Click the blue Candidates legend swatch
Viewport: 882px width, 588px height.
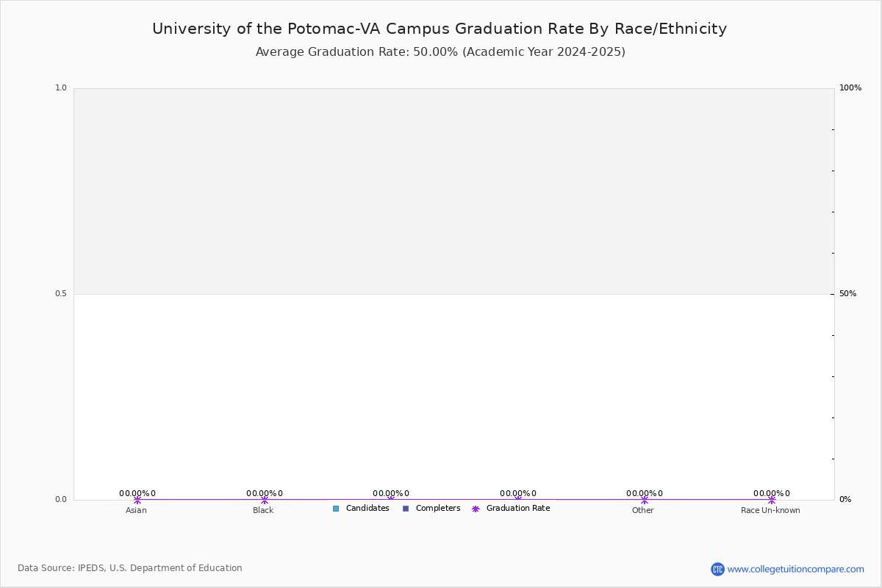point(336,509)
